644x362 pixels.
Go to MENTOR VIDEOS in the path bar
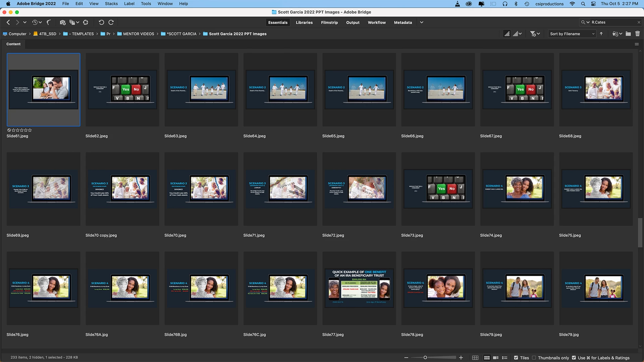[x=138, y=34]
